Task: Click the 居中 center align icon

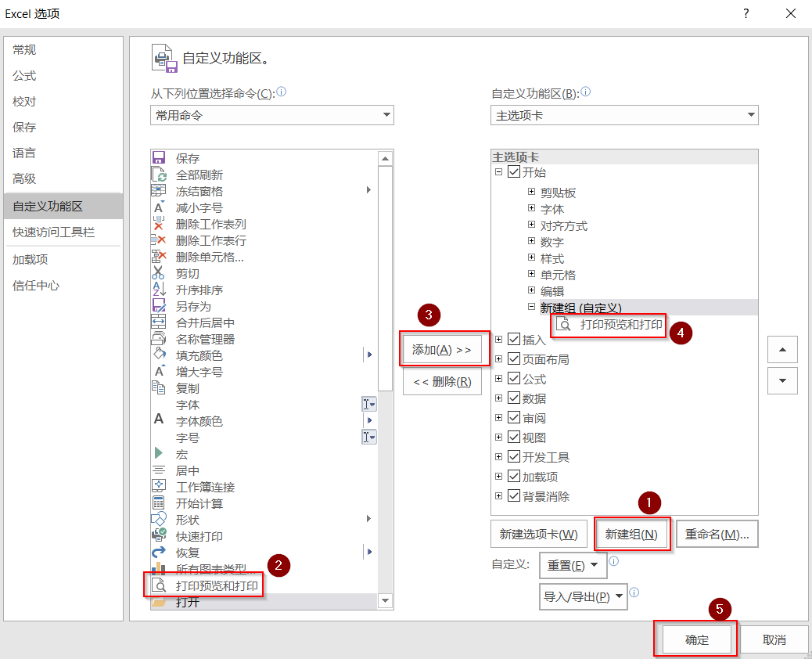Action: (x=159, y=470)
